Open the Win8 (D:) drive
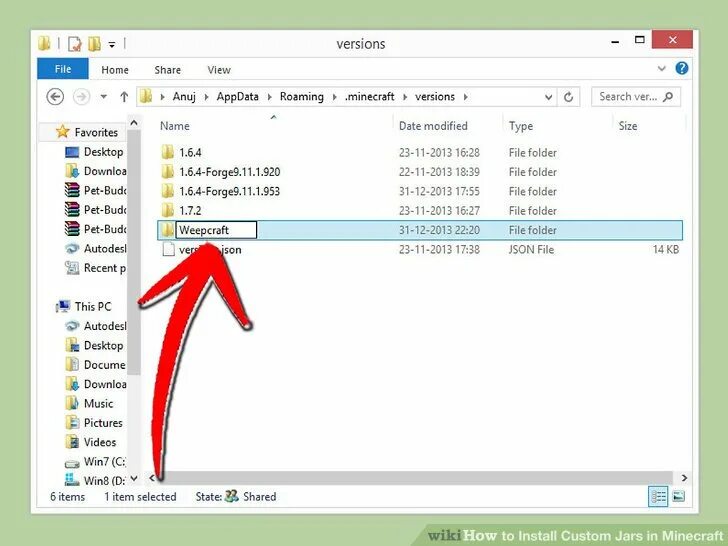 (x=104, y=481)
